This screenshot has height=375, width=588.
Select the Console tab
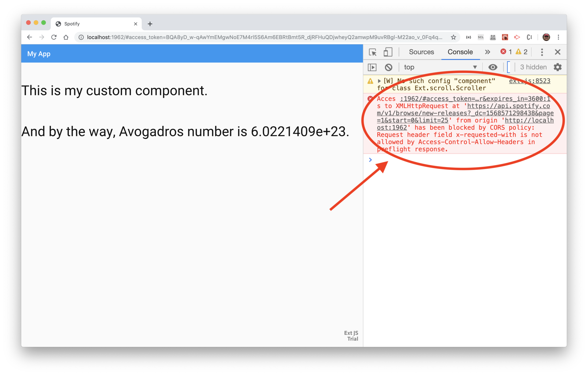460,52
